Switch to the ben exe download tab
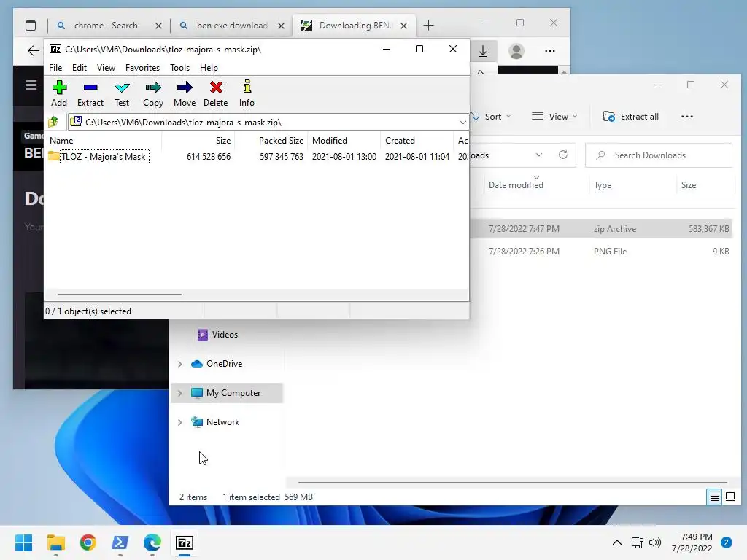 point(232,26)
